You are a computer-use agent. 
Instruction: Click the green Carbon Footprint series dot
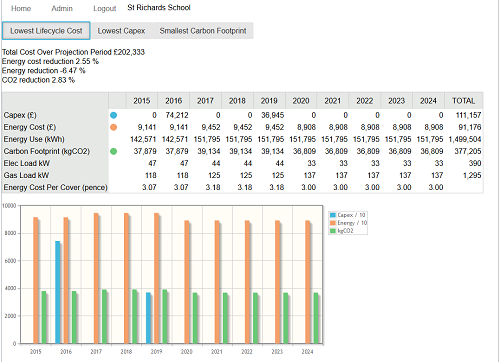113,151
